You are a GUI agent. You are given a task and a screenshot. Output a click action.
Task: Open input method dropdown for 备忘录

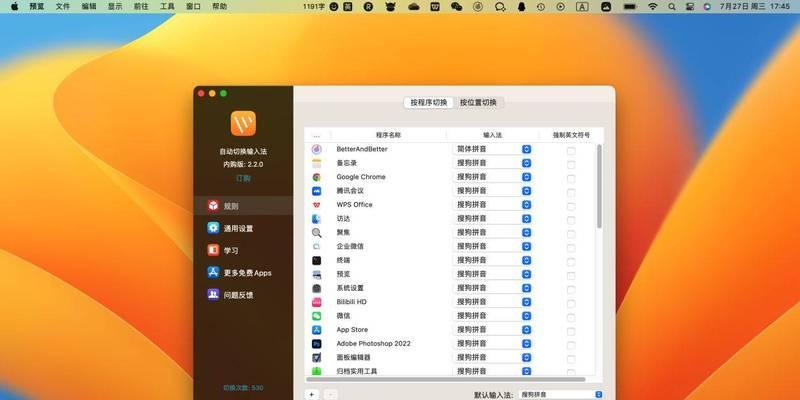tap(492, 163)
